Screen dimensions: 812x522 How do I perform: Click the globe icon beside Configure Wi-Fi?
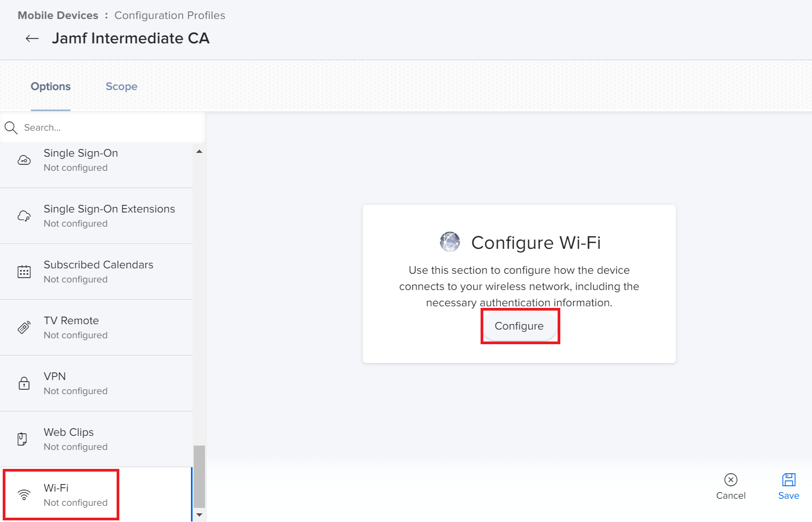tap(450, 242)
